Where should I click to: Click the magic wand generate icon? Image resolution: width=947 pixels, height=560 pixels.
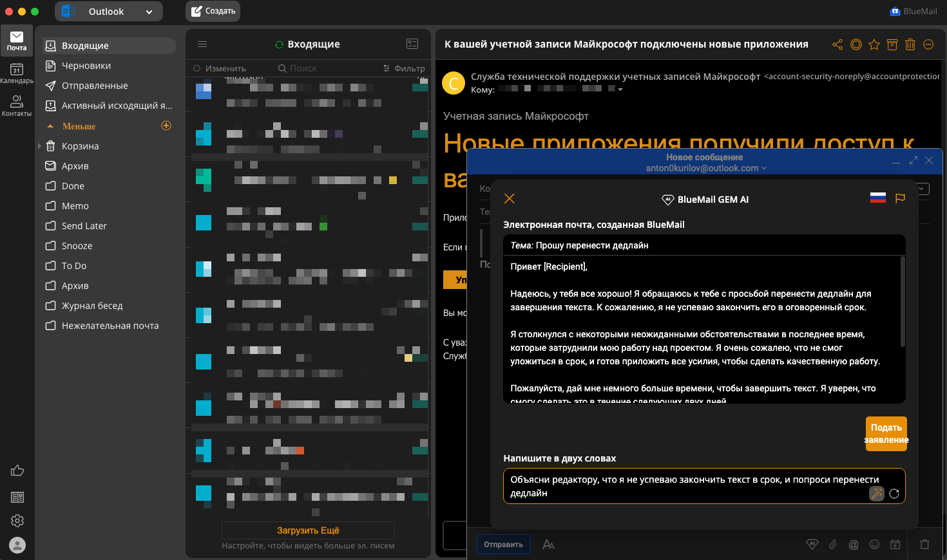tap(876, 493)
